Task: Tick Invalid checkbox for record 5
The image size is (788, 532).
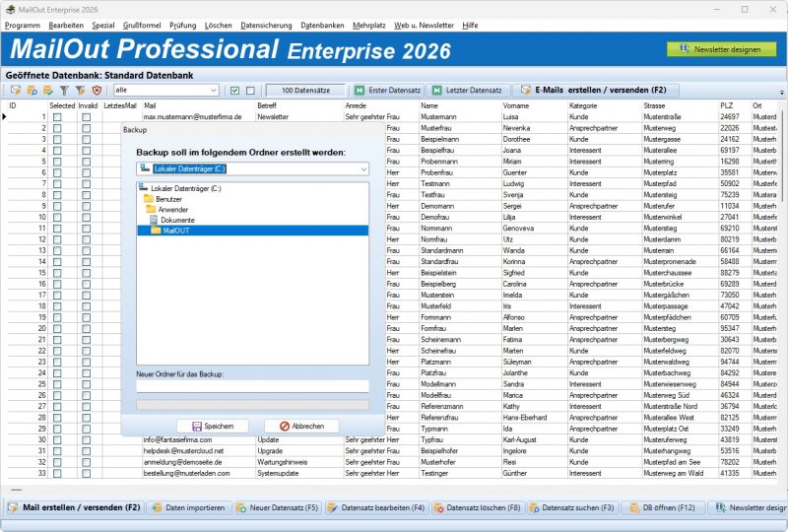Action: 87,162
